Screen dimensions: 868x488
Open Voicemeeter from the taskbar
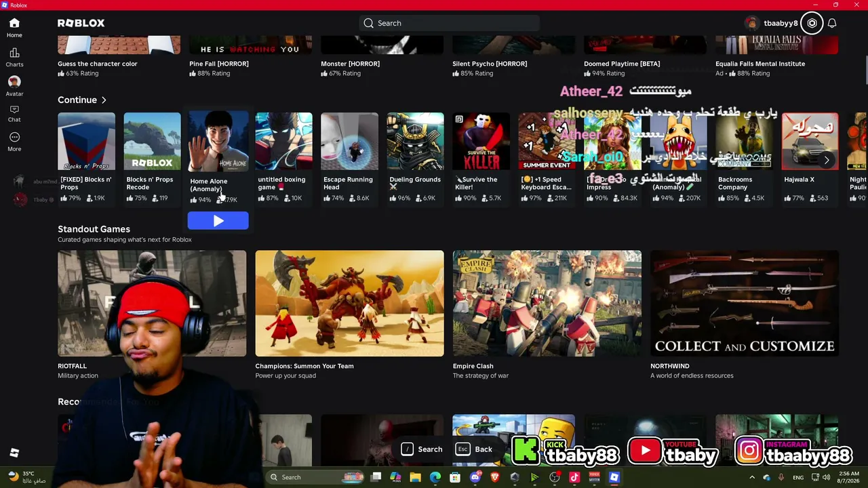pos(594,477)
